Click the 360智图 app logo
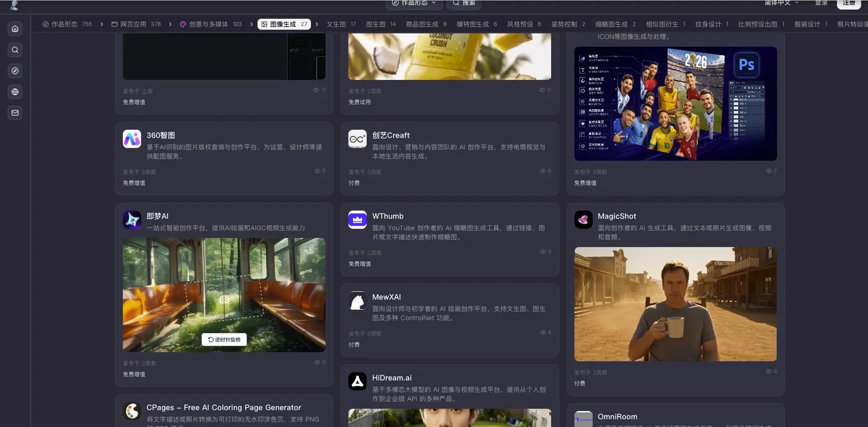 point(132,139)
